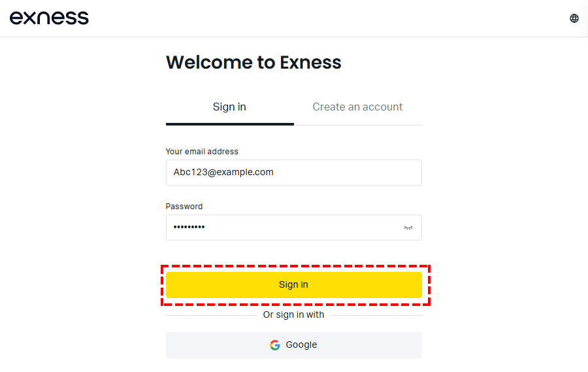Focus the Password input field
The width and height of the screenshot is (588, 372).
293,228
